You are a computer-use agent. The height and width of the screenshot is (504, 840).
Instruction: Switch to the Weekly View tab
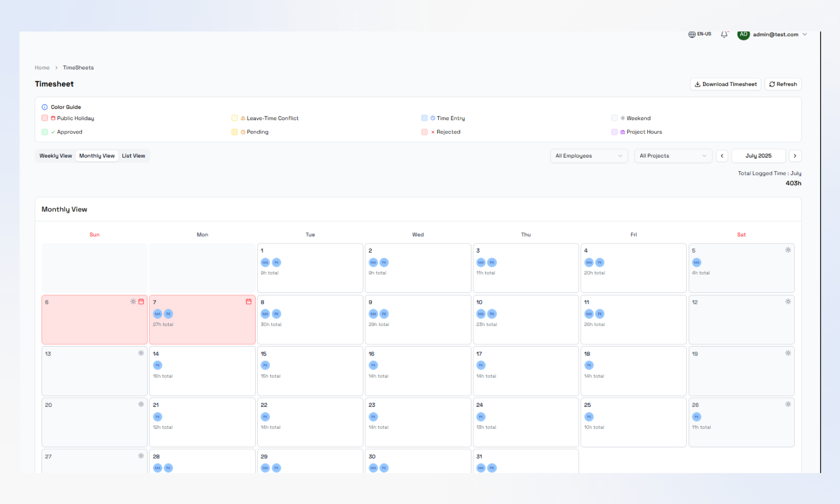coord(56,156)
